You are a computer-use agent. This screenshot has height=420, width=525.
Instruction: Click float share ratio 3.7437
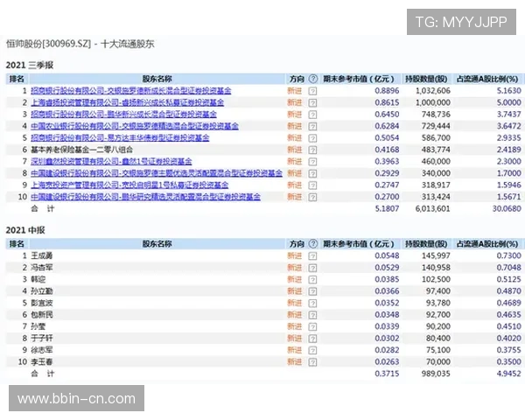click(509, 115)
